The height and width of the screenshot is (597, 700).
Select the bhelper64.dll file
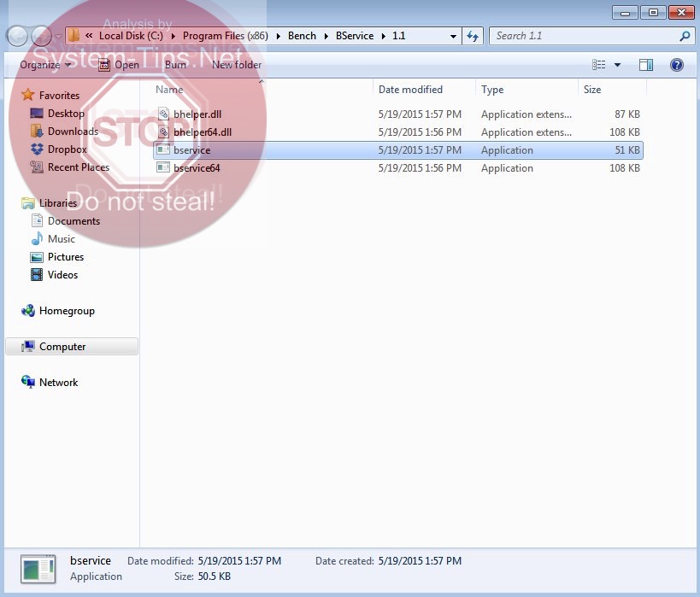click(202, 132)
